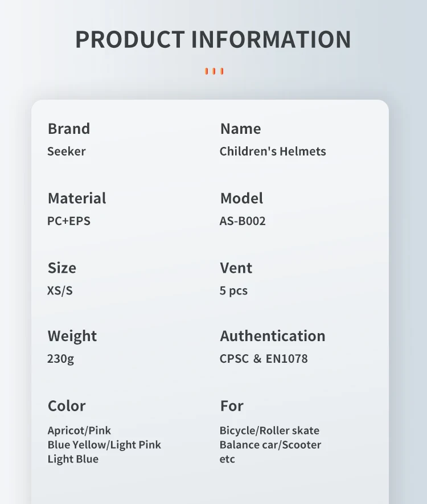Image resolution: width=427 pixels, height=504 pixels.
Task: Click the CPSC & EN1078 certification text
Action: click(x=264, y=359)
